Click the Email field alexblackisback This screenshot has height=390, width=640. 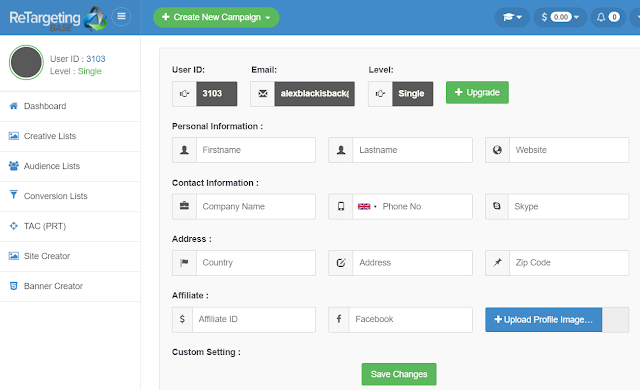315,94
